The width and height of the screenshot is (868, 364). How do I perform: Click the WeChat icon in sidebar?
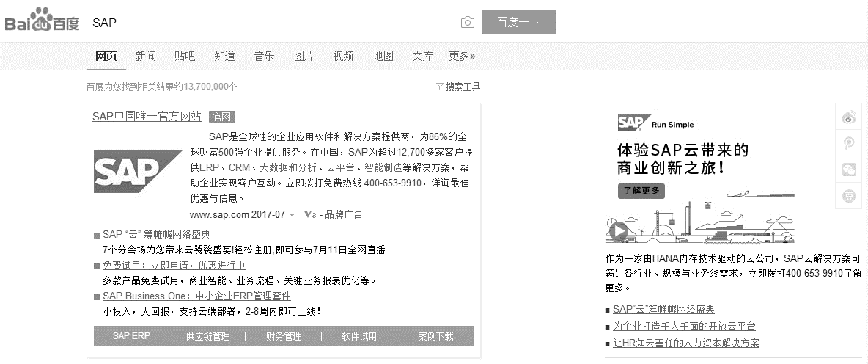coord(849,169)
